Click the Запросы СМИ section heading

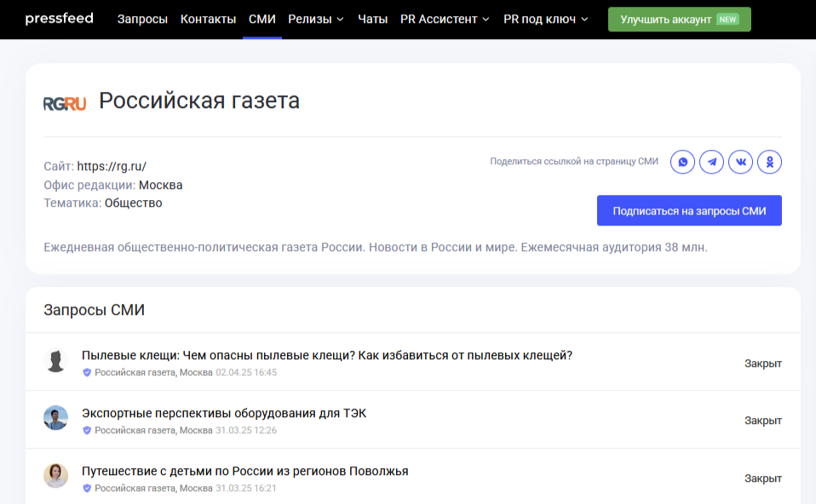click(x=95, y=310)
